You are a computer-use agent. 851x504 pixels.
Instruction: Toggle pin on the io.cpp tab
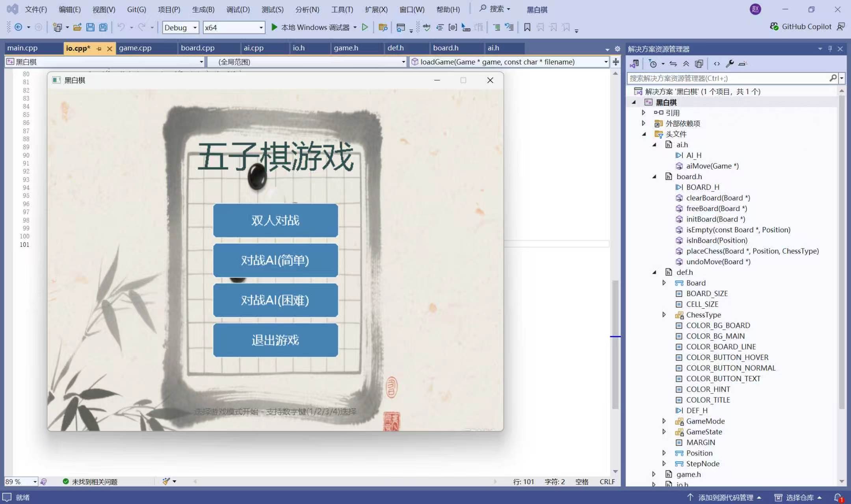(x=99, y=48)
